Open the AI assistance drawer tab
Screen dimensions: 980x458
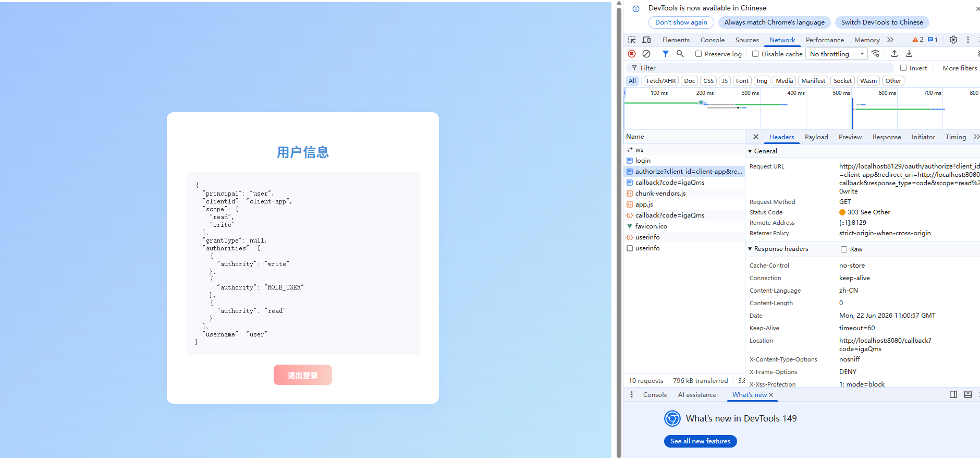pos(697,395)
